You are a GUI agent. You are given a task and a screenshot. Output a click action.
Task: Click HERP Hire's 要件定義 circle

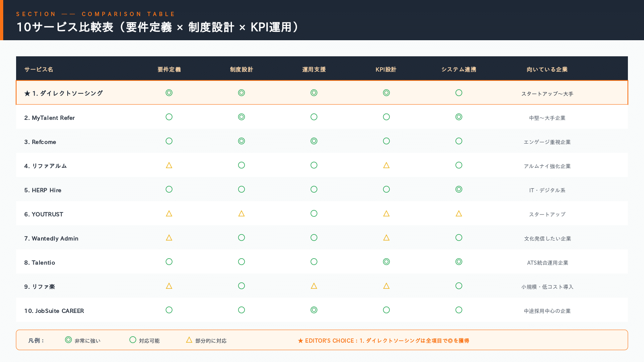(x=169, y=189)
